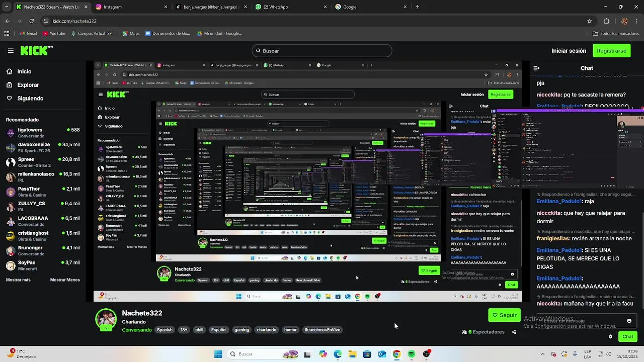Open a new Chrome tab
644x362 pixels.
[417, 7]
